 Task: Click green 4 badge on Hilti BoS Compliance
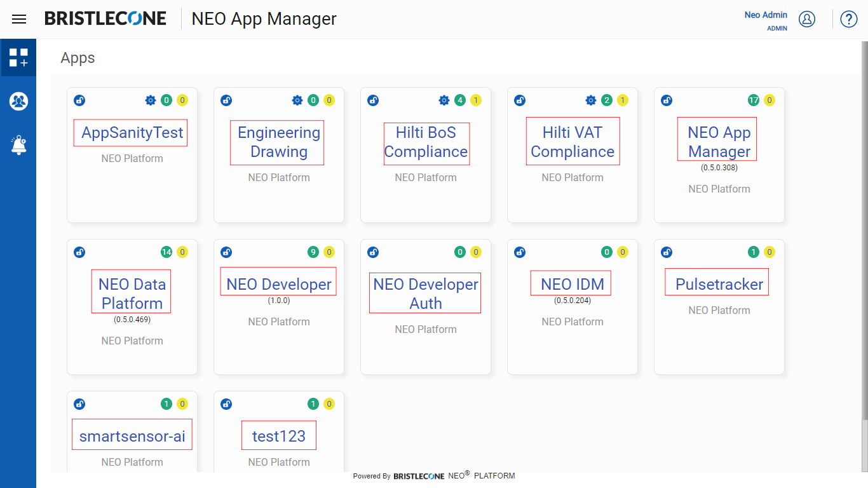[460, 100]
